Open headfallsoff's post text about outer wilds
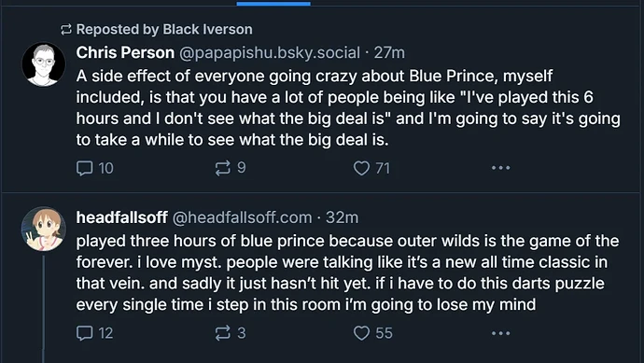 click(x=347, y=272)
